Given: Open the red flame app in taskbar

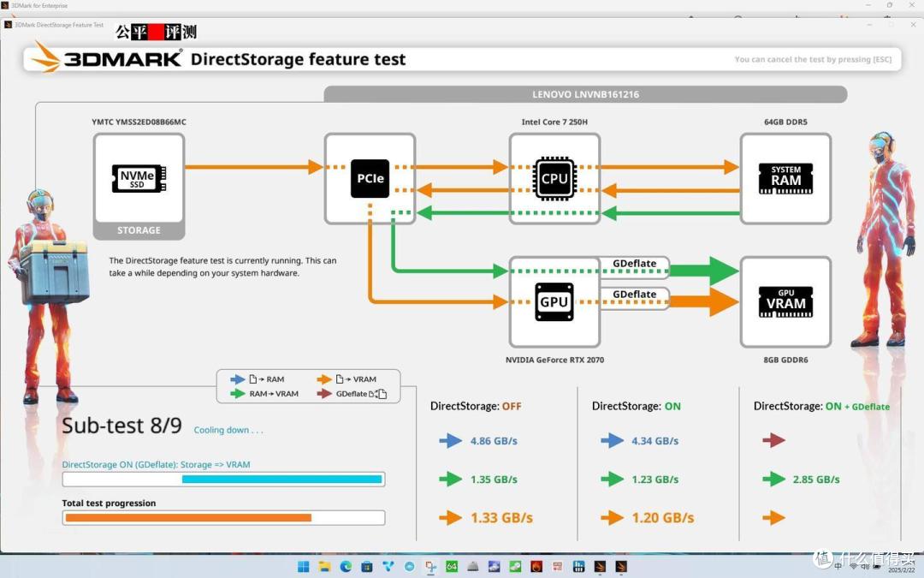Looking at the screenshot, I should [536, 567].
